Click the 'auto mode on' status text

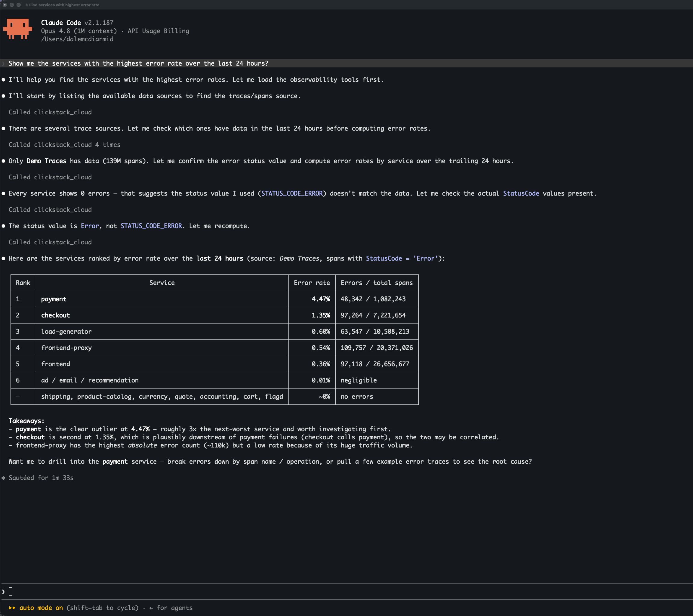41,608
